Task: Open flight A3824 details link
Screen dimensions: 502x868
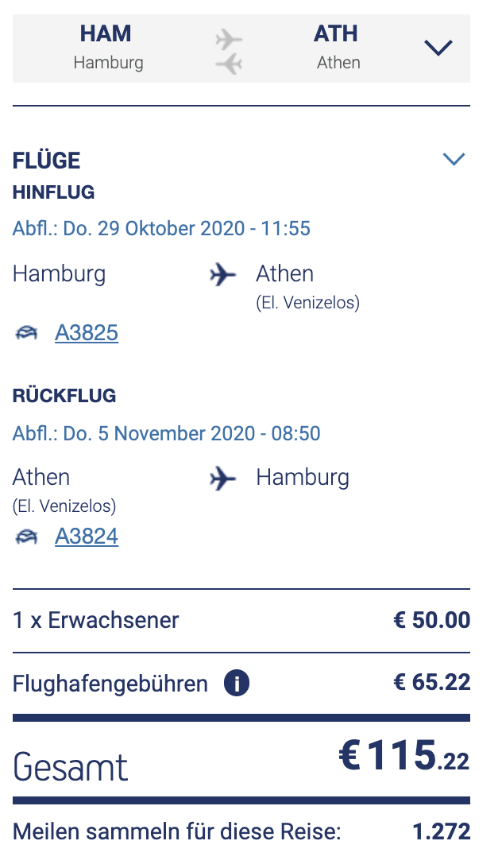Action: pos(87,537)
